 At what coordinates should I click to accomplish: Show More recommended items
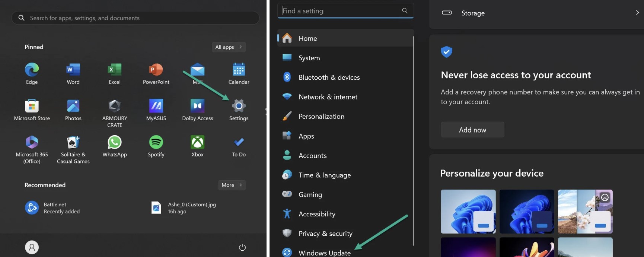232,185
